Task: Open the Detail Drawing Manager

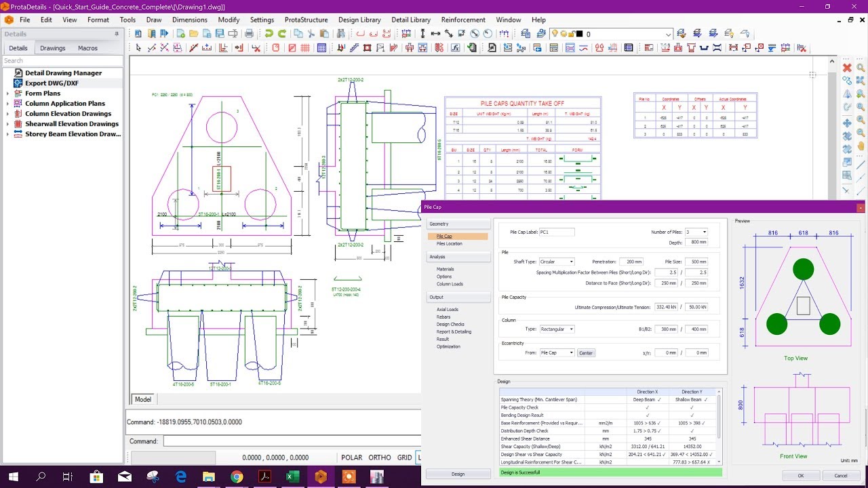Action: [63, 73]
